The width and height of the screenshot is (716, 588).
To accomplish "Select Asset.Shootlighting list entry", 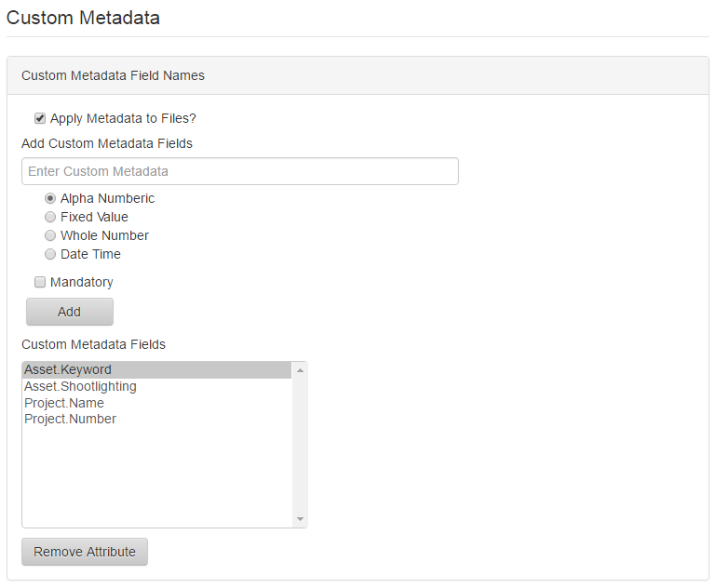I will click(x=157, y=386).
